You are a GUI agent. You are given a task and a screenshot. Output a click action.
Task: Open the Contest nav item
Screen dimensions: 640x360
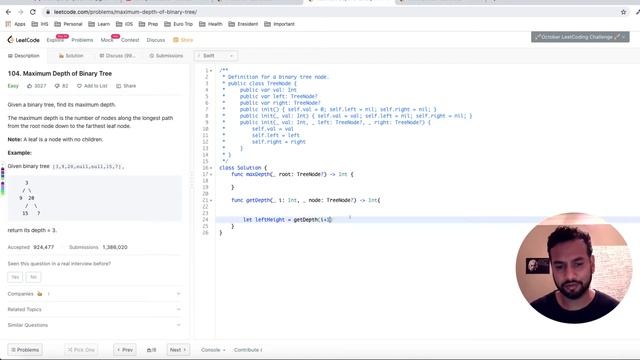coord(130,40)
